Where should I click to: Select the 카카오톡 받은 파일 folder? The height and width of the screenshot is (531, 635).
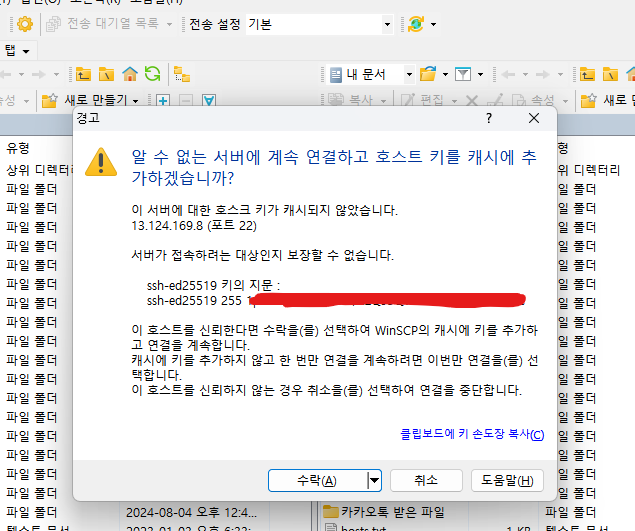384,512
